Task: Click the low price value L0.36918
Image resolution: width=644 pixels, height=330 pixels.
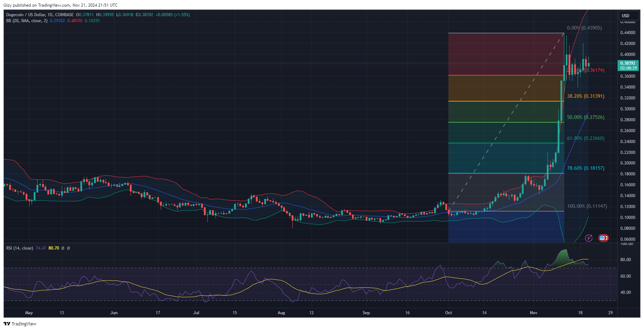Action: coord(125,15)
